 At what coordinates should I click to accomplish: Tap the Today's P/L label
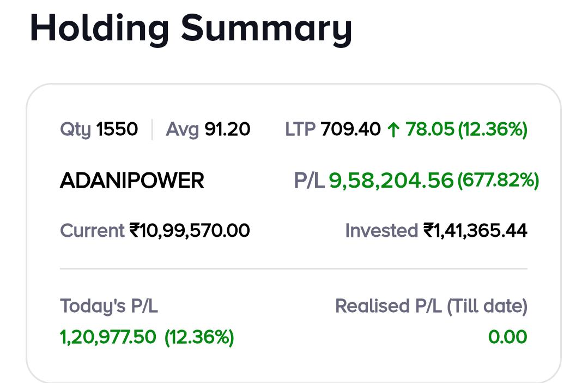coord(109,306)
